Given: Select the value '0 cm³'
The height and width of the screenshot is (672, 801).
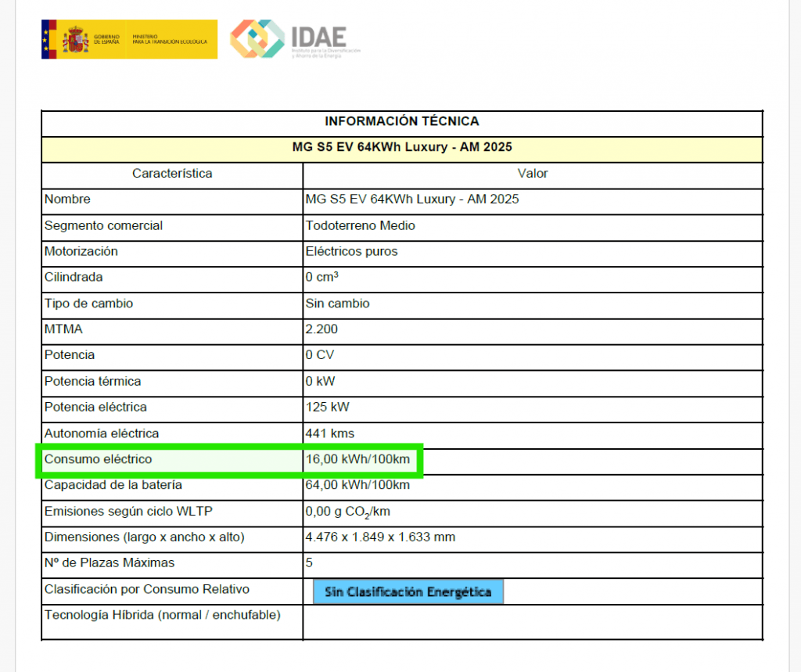Looking at the screenshot, I should [x=321, y=277].
